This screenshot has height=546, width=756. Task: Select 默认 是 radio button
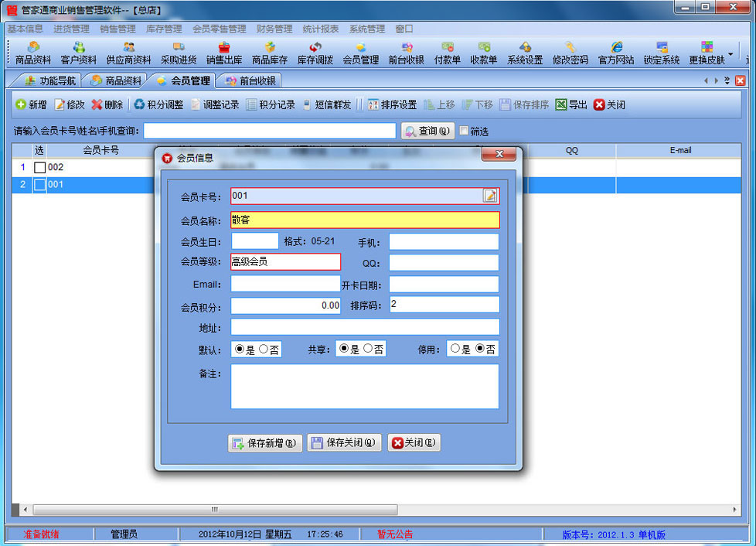[x=240, y=349]
